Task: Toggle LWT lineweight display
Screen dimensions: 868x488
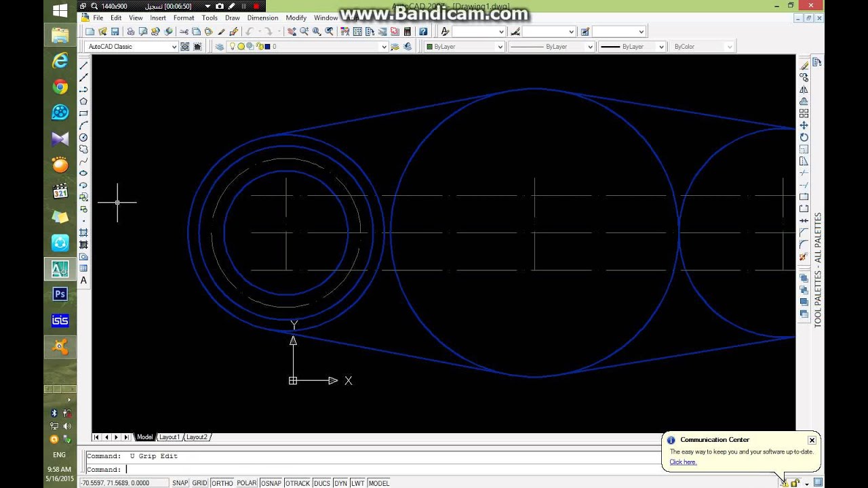Action: point(357,483)
